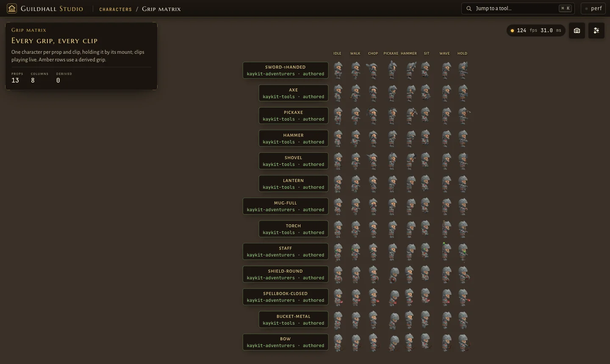
Task: Select the SHOVEL prop label
Action: pos(294,161)
